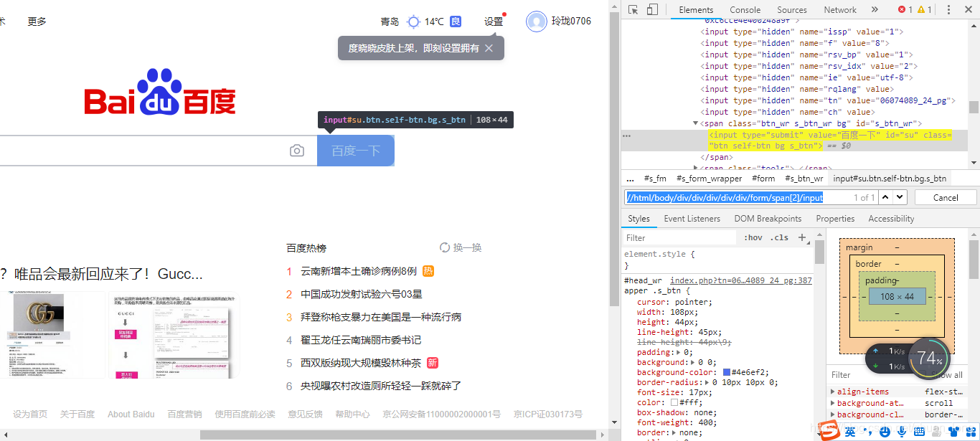
Task: Click the page horizontal scrollbar thumb
Action: tap(398, 435)
